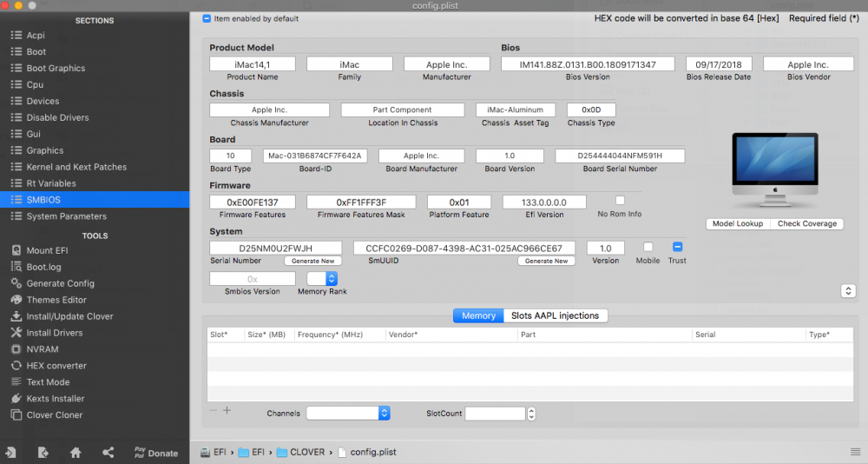Click the Chassis Type field
The height and width of the screenshot is (464, 868).
click(591, 109)
